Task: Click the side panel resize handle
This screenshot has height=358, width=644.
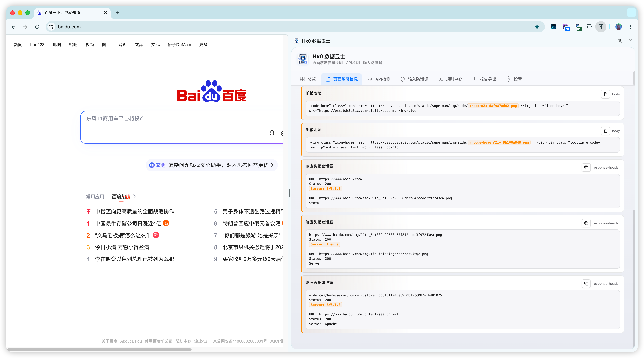Action: tap(290, 193)
